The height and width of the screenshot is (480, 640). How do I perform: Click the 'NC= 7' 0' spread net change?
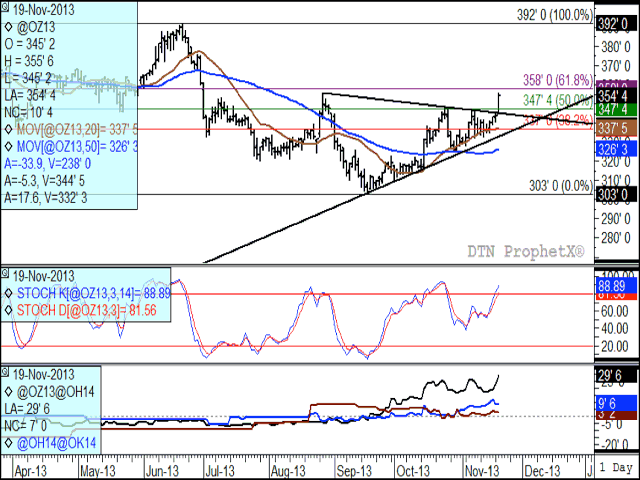pos(26,426)
